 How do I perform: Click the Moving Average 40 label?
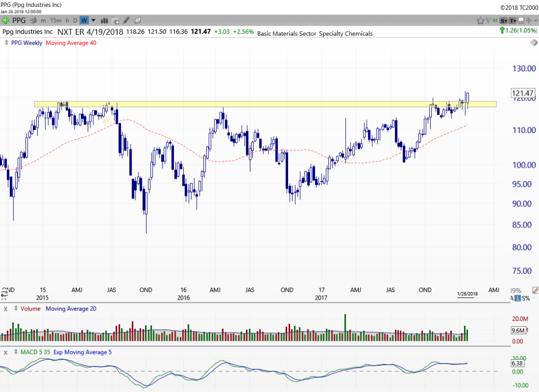[71, 43]
